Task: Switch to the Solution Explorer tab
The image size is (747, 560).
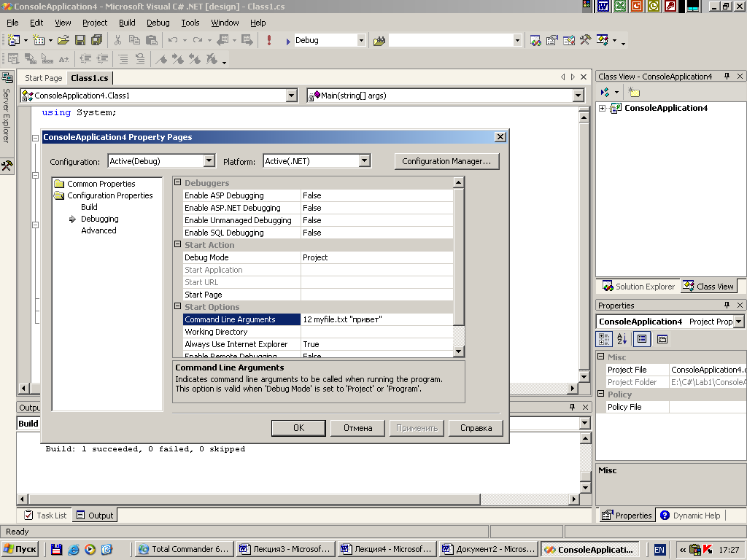Action: [x=639, y=287]
